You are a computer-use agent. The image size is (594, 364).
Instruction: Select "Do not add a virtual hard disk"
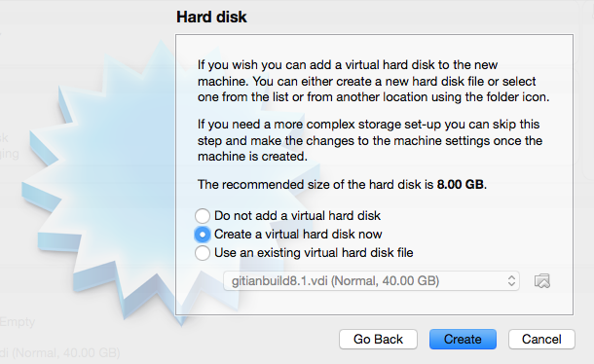coord(203,216)
